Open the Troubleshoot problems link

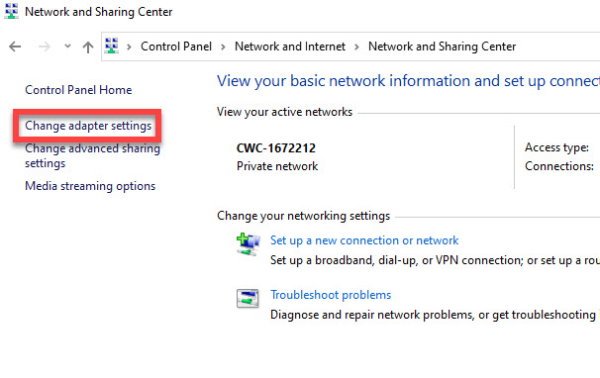(331, 295)
